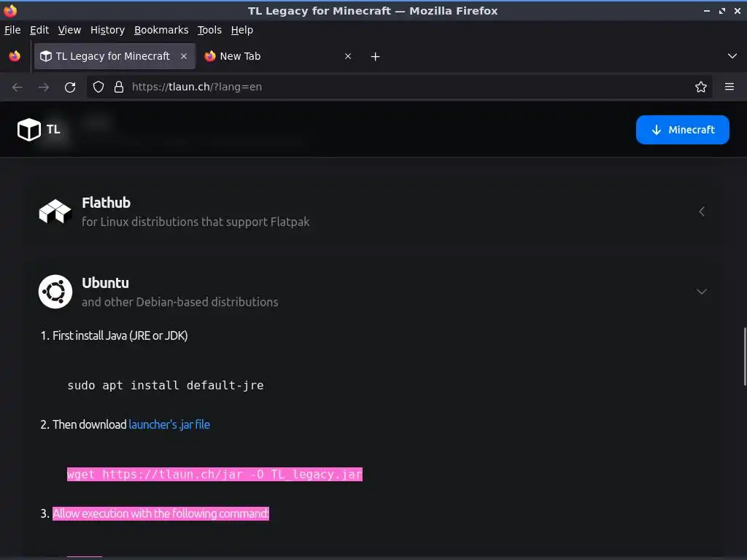Open the Help menu

point(242,30)
